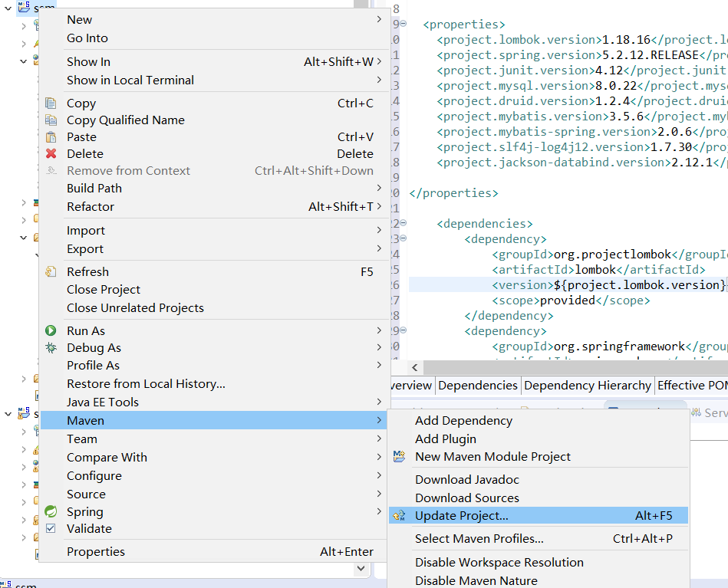Screen dimensions: 728x588
Task: Switch to the Dependencies tab
Action: (x=478, y=385)
